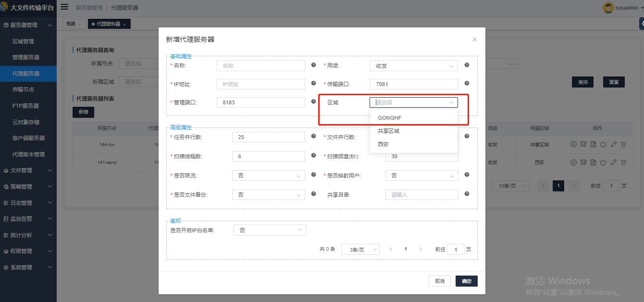The image size is (644, 302).
Task: Click delete trash icon in 141-send row
Action: pyautogui.click(x=623, y=163)
